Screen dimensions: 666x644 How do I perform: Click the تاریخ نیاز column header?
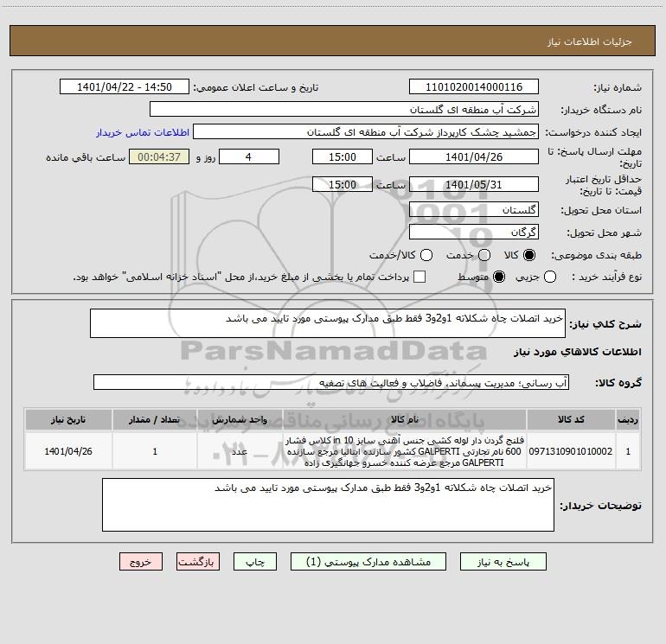click(x=68, y=420)
